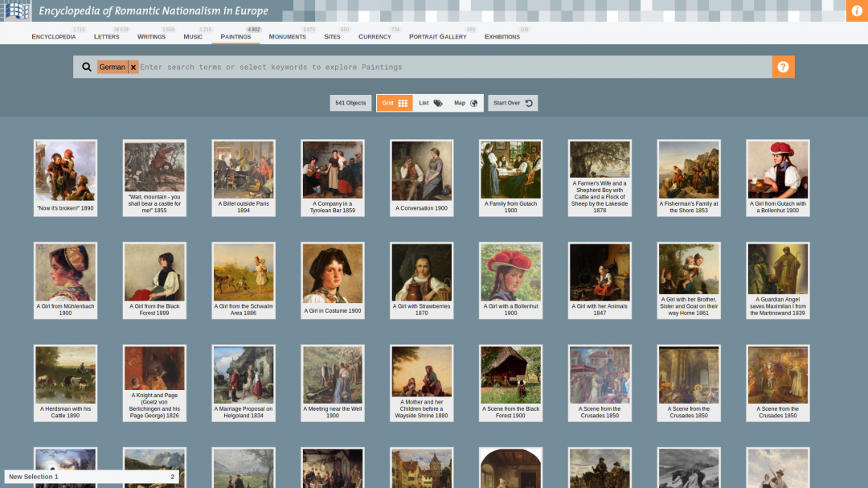Click the search magnifier icon
The image size is (868, 488).
point(86,67)
